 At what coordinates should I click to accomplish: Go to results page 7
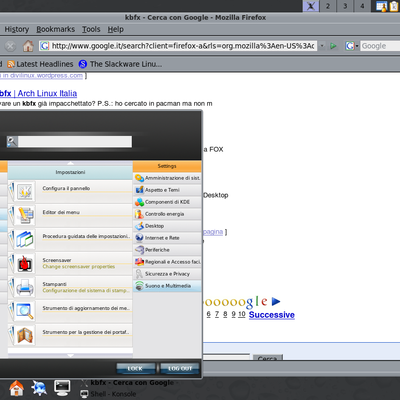tap(217, 314)
